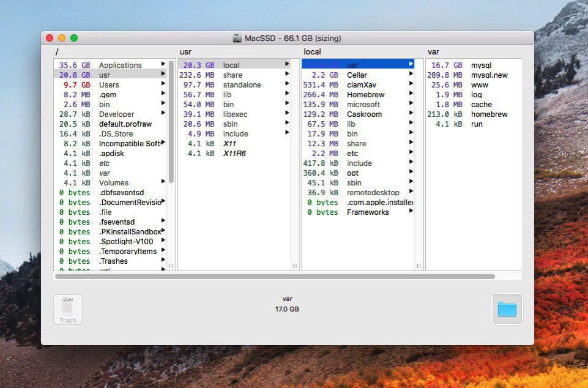Image resolution: width=588 pixels, height=388 pixels.
Task: Expand the share folder arrow in usr column
Action: tap(287, 74)
